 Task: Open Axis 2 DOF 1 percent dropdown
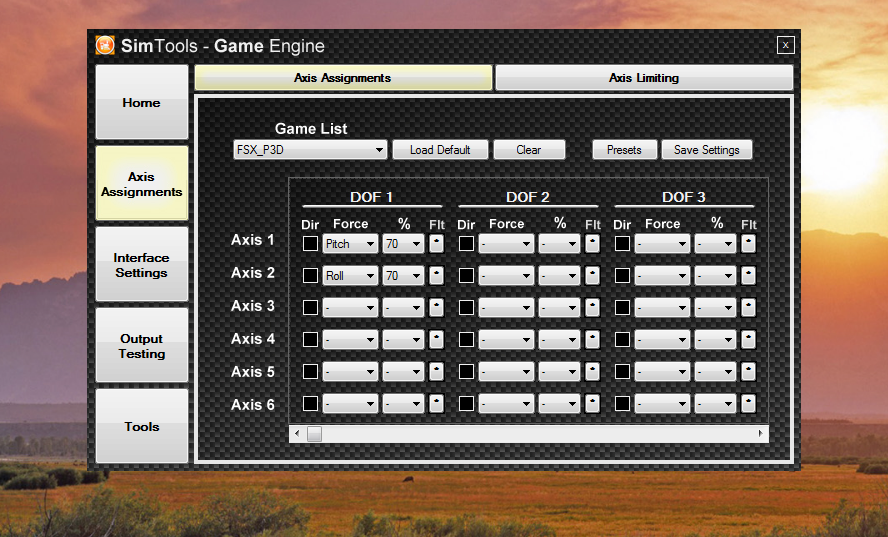pyautogui.click(x=403, y=275)
